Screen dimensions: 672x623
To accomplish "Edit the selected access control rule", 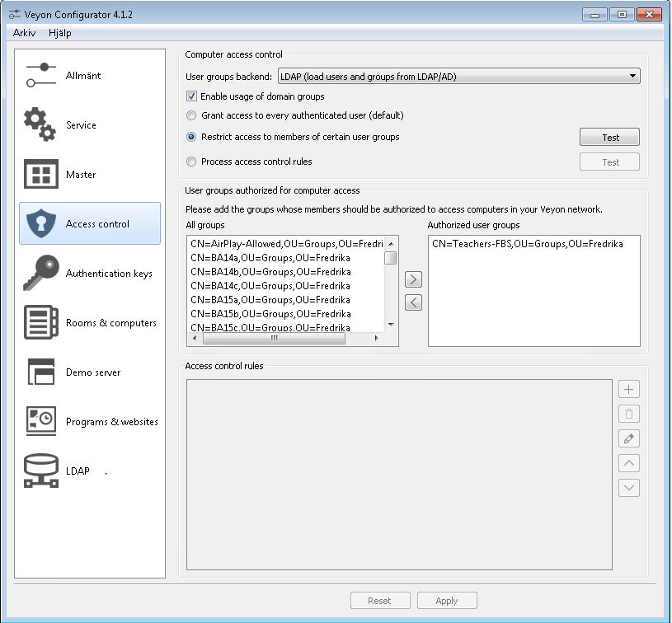I will point(629,438).
